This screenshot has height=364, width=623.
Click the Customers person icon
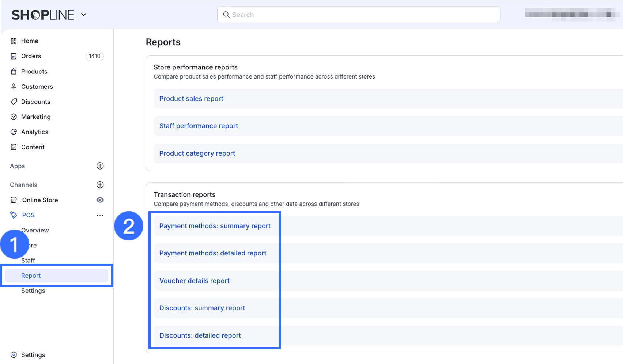pyautogui.click(x=14, y=87)
